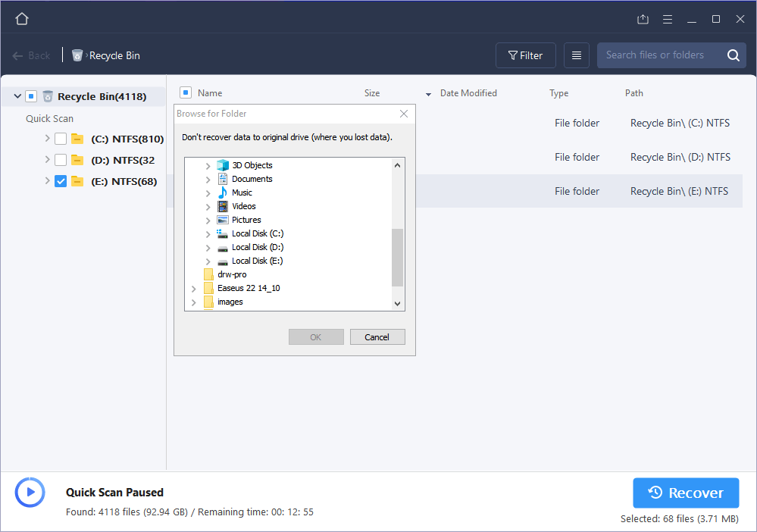Click the folder tree scroll-down arrow

[397, 304]
